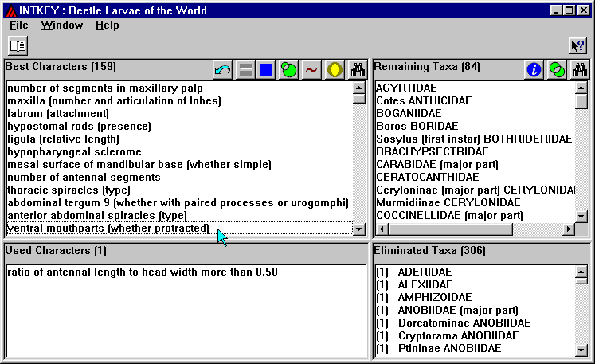Open the Window menu

[62, 25]
